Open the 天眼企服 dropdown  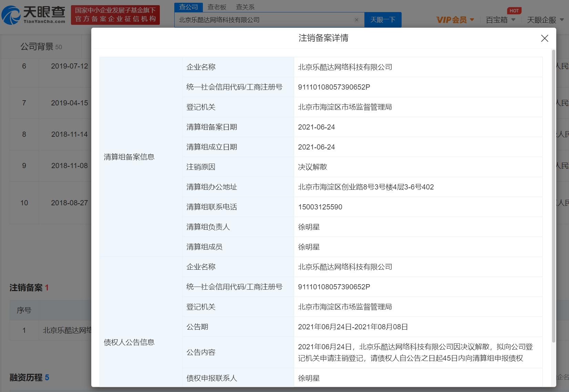pos(543,20)
